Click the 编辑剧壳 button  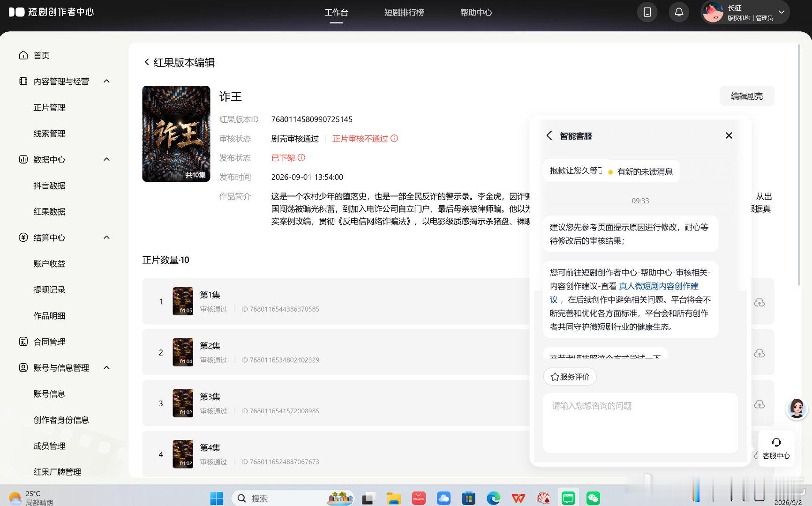(747, 96)
